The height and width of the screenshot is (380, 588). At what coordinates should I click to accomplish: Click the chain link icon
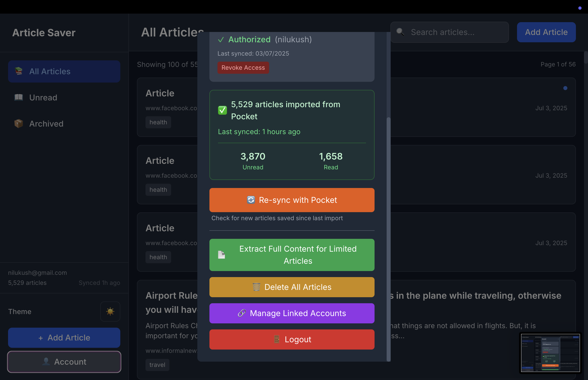pyautogui.click(x=242, y=313)
